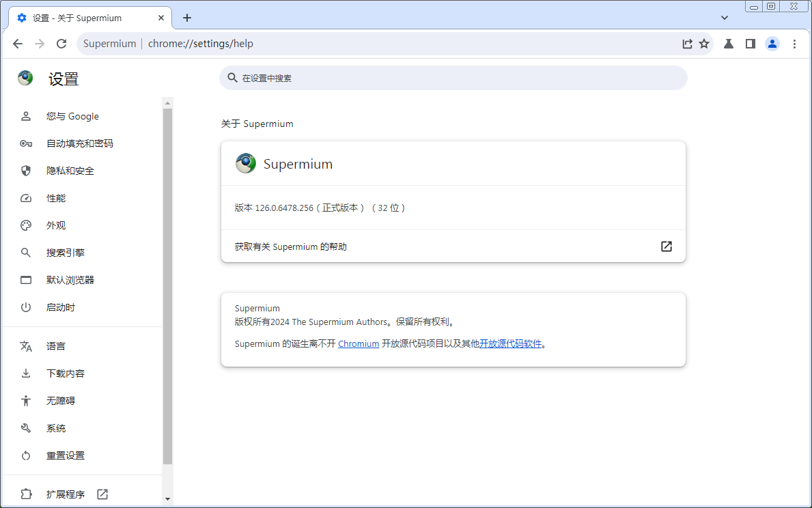Click the 关于 Supermium heading
The height and width of the screenshot is (508, 812).
coord(257,124)
